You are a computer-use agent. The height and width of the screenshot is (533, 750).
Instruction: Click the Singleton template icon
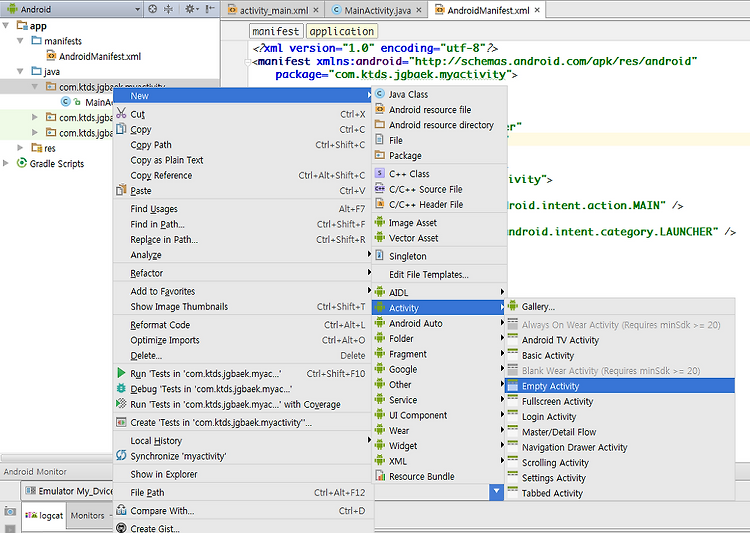point(380,255)
